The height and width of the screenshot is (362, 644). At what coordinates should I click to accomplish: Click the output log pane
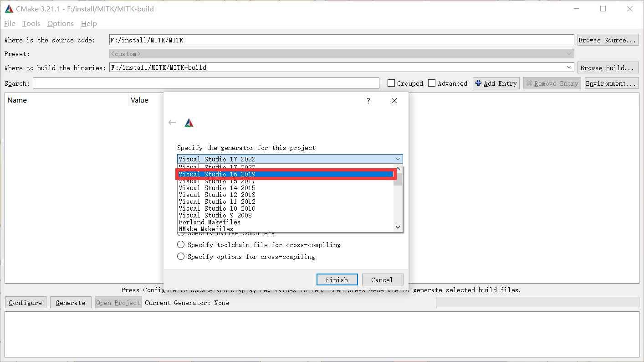tap(322, 334)
